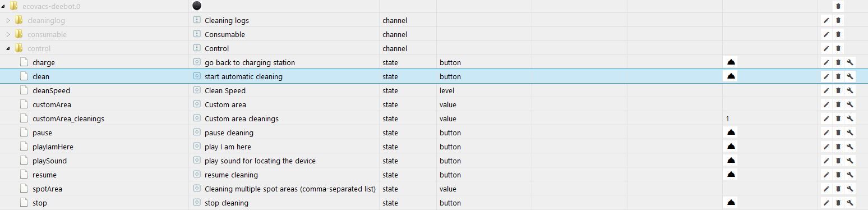868x210 pixels.
Task: Edit the spotArea state with pencil icon
Action: pos(826,189)
